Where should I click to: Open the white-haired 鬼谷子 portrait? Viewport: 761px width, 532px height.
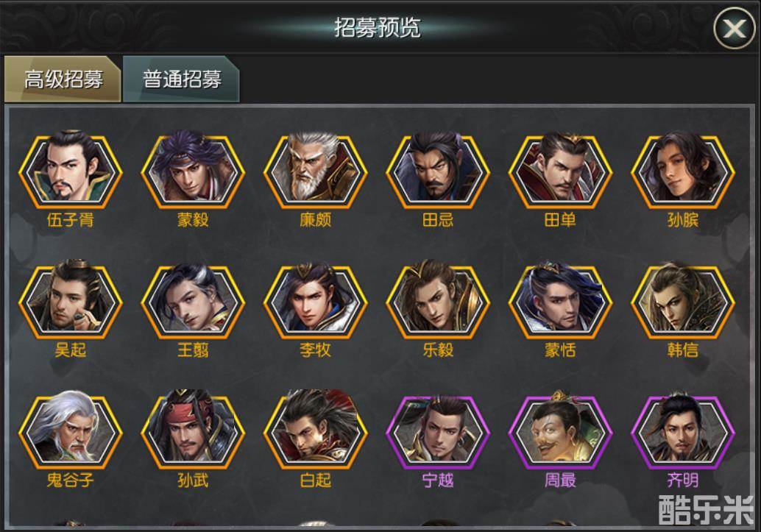point(71,430)
